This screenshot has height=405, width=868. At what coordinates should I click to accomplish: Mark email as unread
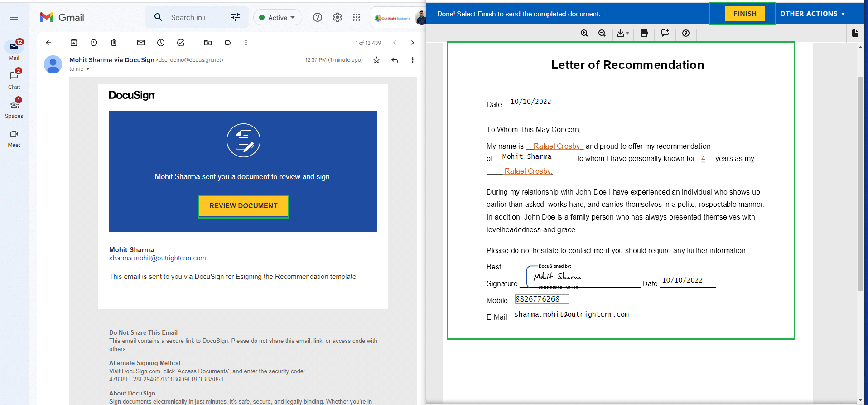141,43
